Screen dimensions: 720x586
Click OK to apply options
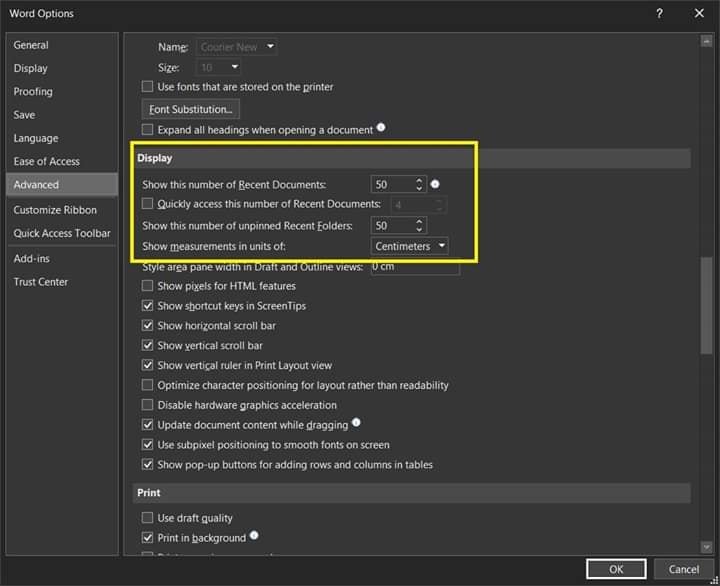[616, 569]
